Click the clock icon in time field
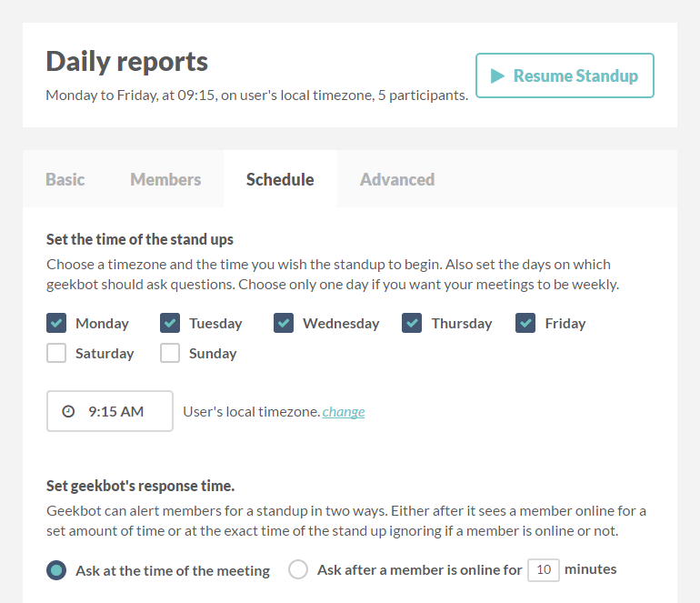The width and height of the screenshot is (700, 603). (x=68, y=411)
